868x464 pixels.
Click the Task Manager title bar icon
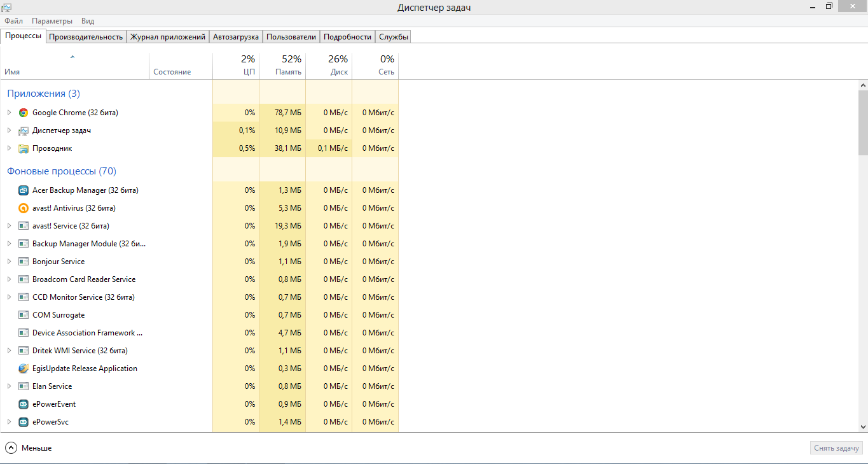pyautogui.click(x=6, y=7)
